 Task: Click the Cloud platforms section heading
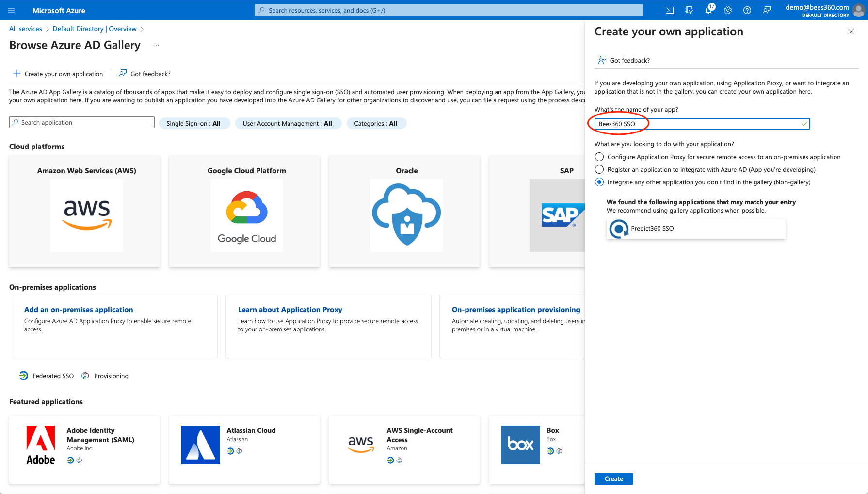pyautogui.click(x=37, y=147)
